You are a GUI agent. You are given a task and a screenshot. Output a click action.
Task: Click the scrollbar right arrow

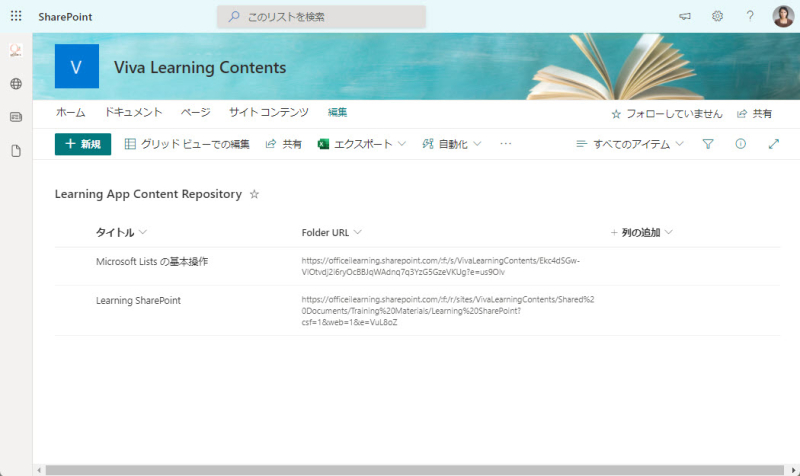coord(793,470)
